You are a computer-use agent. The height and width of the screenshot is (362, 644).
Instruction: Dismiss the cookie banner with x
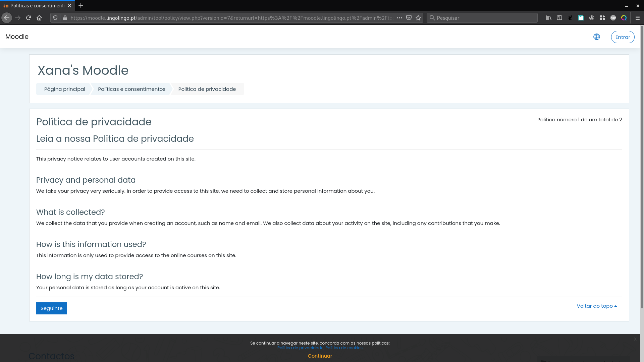coord(635,339)
